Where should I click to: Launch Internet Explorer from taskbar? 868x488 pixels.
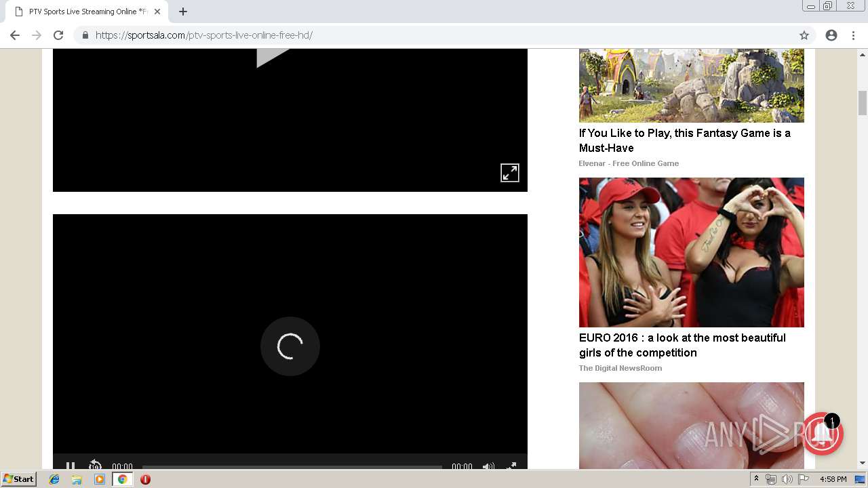click(x=54, y=479)
